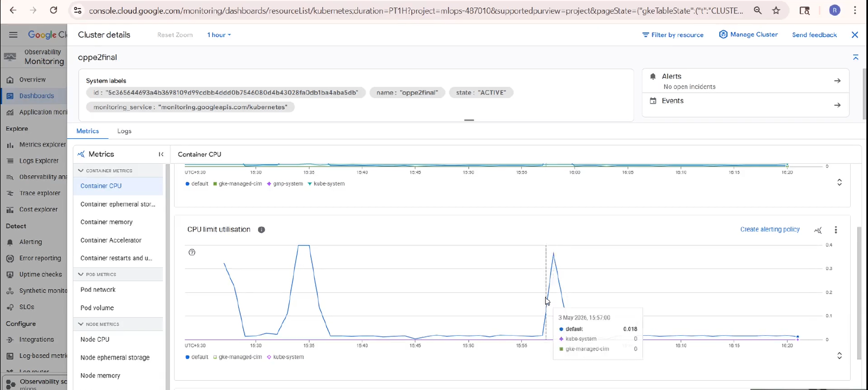Image resolution: width=868 pixels, height=390 pixels.
Task: Click the Google Cloud logo
Action: click(47, 35)
